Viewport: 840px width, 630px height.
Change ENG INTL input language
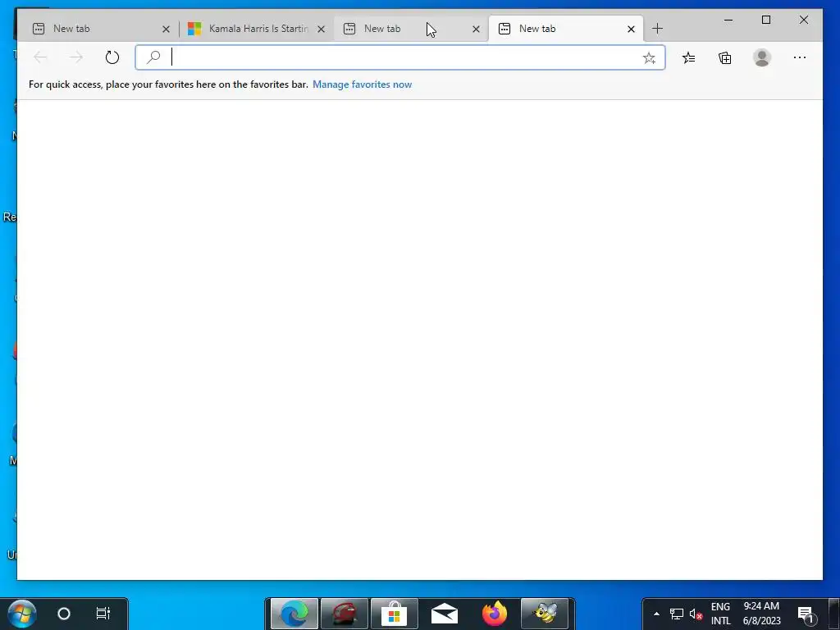tap(720, 614)
